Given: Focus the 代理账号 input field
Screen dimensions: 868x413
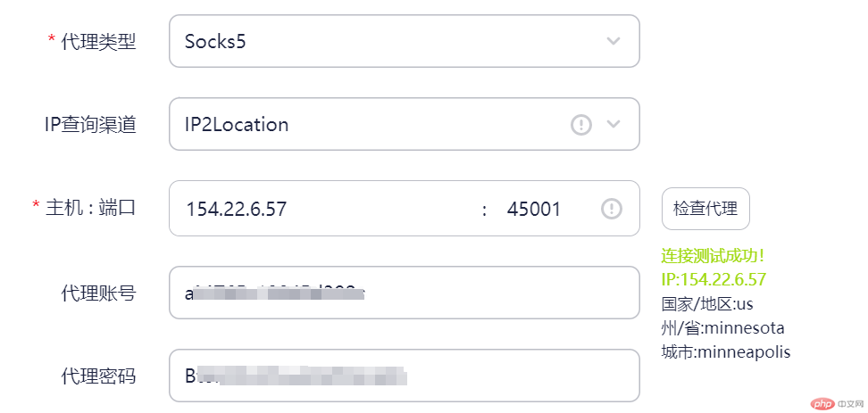Looking at the screenshot, I should click(x=405, y=293).
